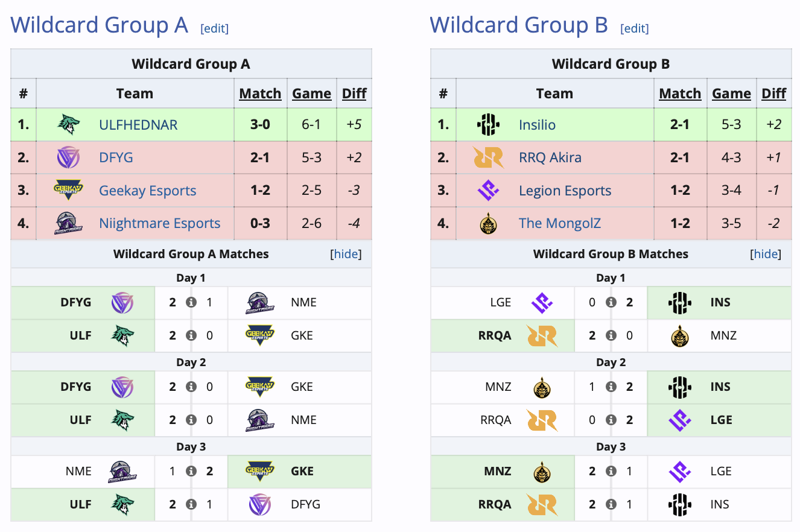The height and width of the screenshot is (532, 800).
Task: Sort Group B standings by Game
Action: [x=731, y=93]
